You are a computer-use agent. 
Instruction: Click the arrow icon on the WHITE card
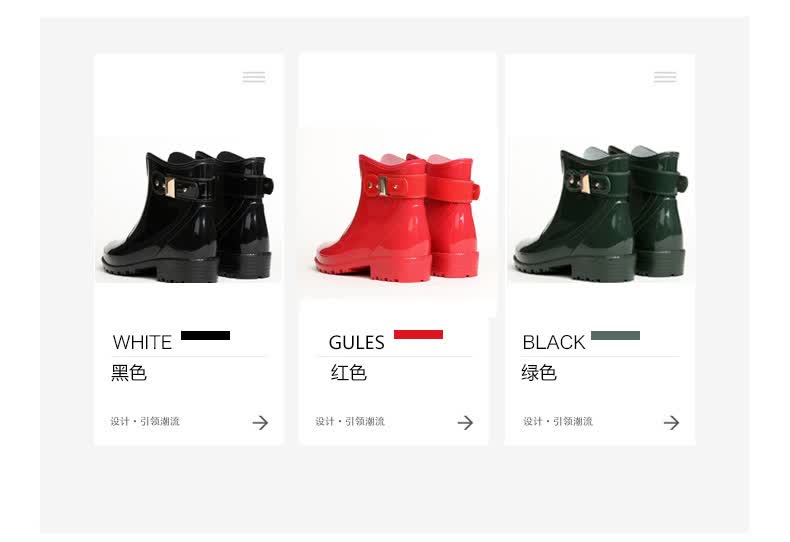(x=260, y=422)
